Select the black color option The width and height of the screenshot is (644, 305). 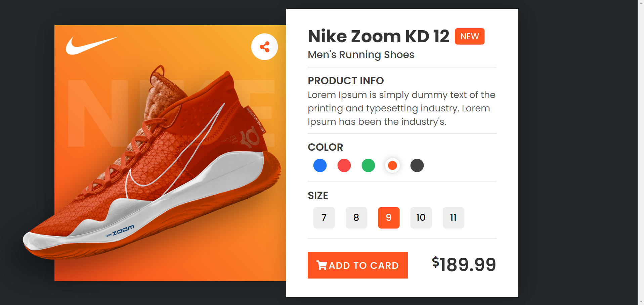[417, 165]
